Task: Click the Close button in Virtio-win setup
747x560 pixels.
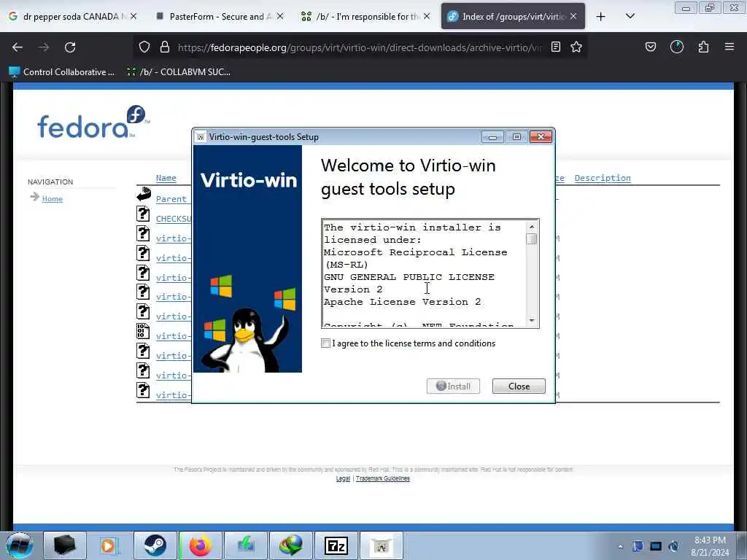Action: (x=519, y=386)
